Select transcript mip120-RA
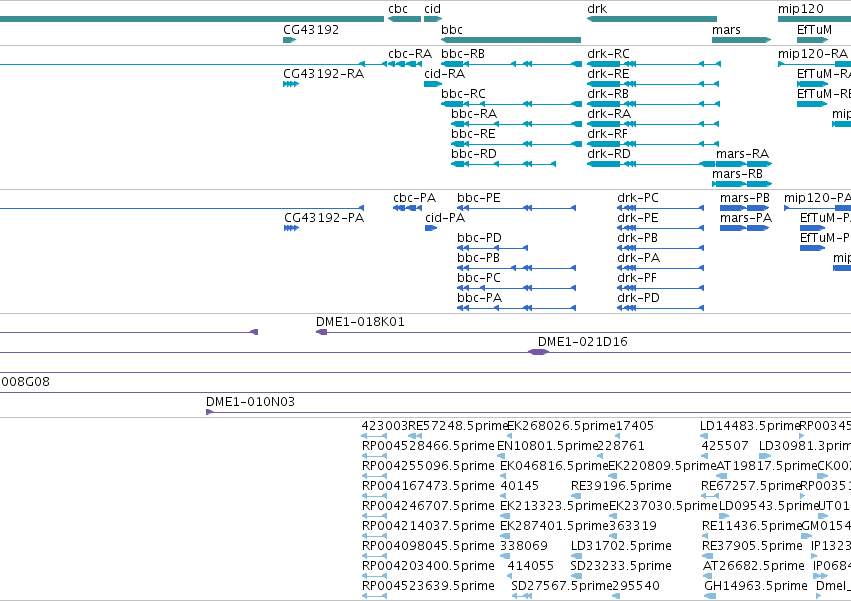The height and width of the screenshot is (601, 851). coord(814,64)
